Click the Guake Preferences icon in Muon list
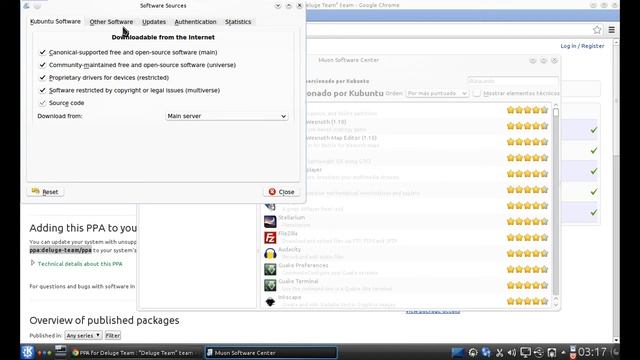The image size is (640, 360). [x=270, y=269]
